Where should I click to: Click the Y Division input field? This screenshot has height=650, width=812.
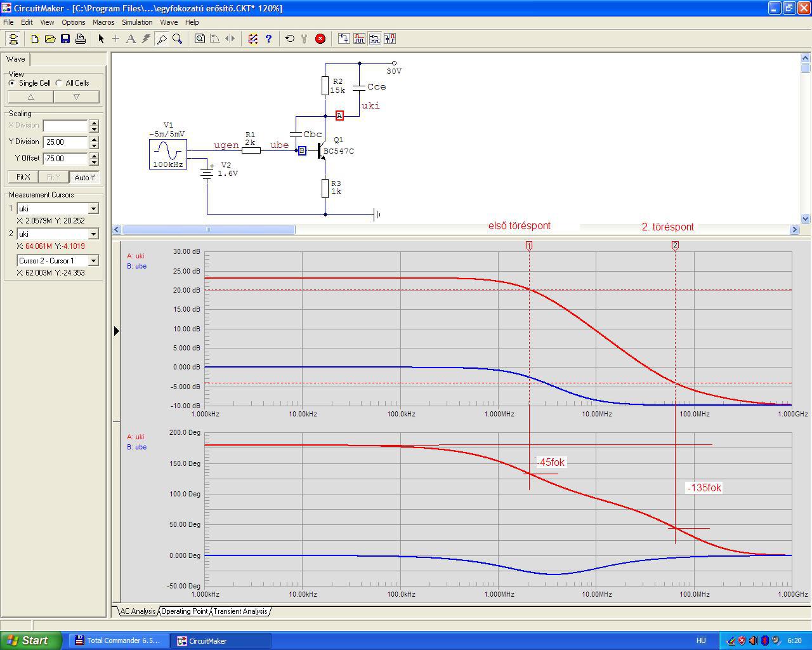tap(65, 142)
